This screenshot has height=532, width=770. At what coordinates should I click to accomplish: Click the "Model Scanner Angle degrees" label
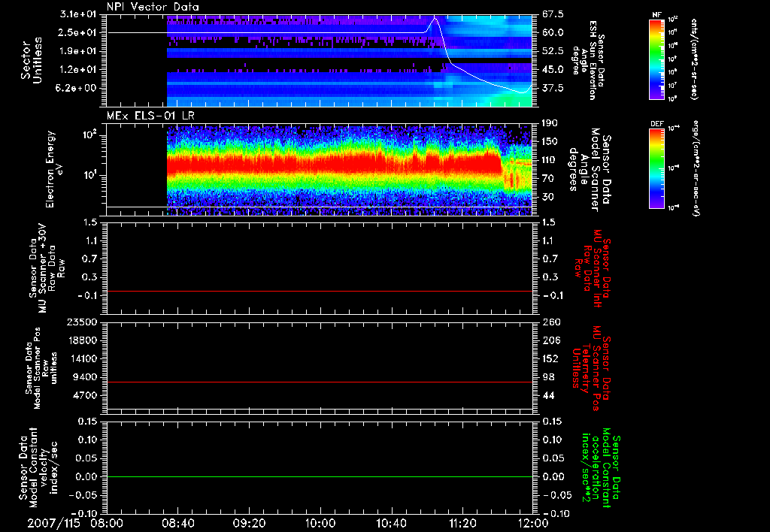590,170
